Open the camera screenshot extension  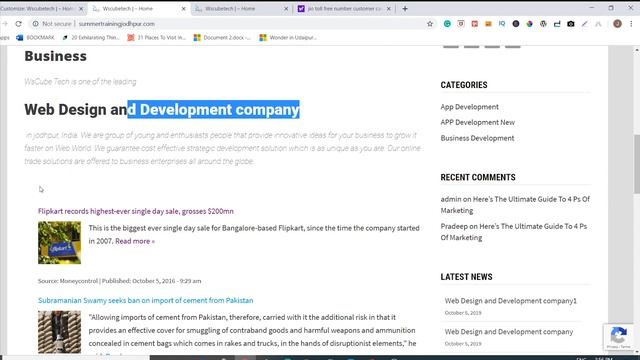point(571,24)
